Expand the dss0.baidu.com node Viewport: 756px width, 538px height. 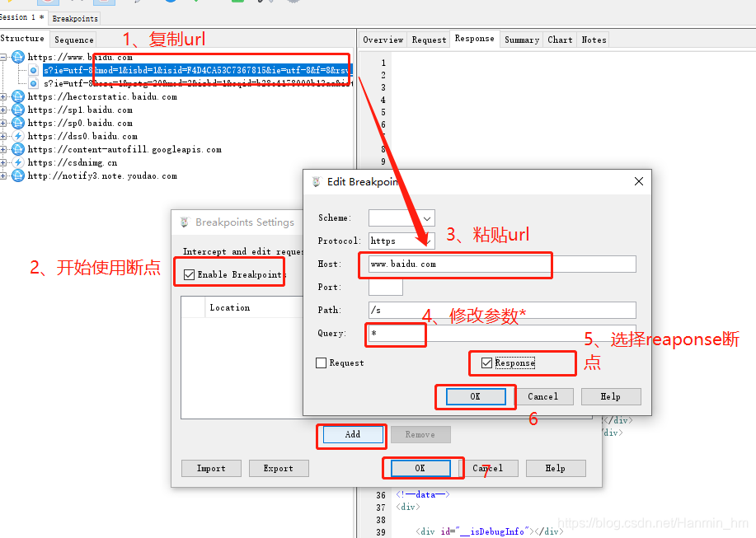[x=3, y=136]
